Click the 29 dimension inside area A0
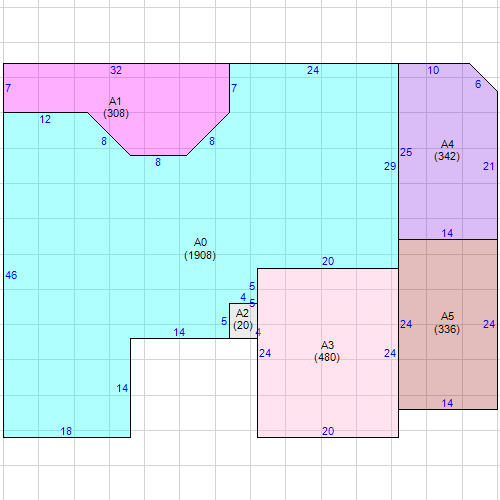Viewport: 500px width, 500px height. 390,166
